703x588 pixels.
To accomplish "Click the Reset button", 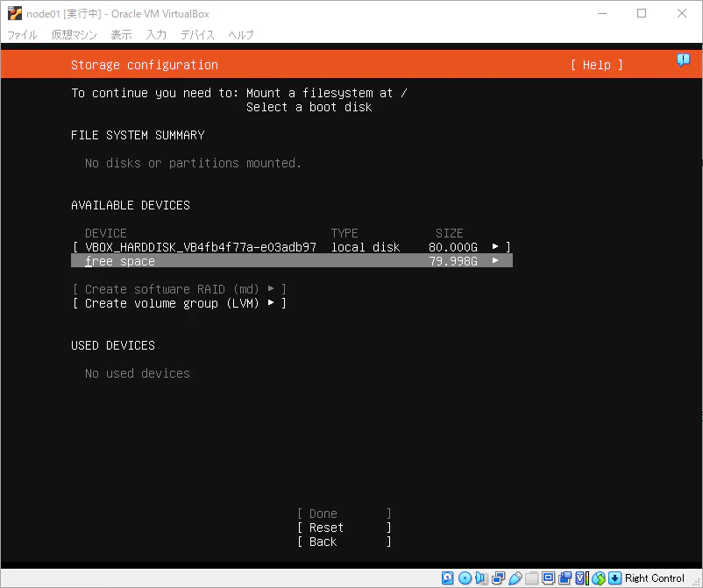I will pyautogui.click(x=344, y=528).
